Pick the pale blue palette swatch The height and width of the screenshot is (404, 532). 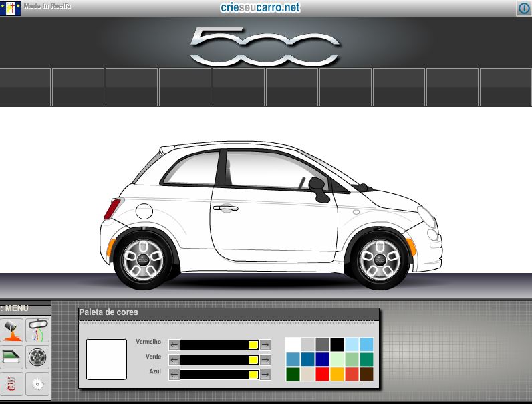click(352, 344)
